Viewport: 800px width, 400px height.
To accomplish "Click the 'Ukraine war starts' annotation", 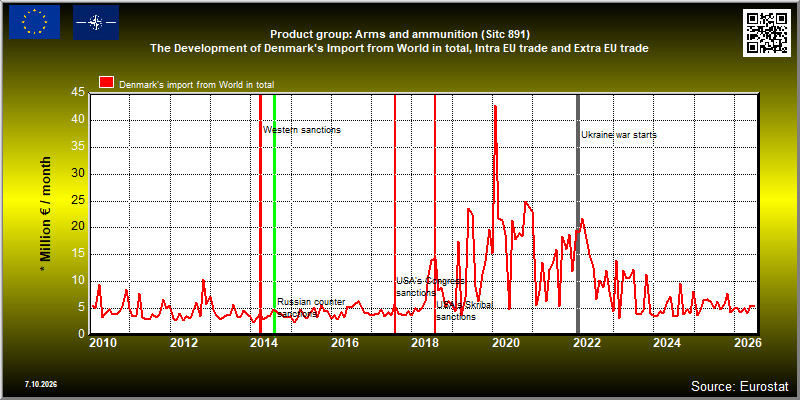I will 619,135.
